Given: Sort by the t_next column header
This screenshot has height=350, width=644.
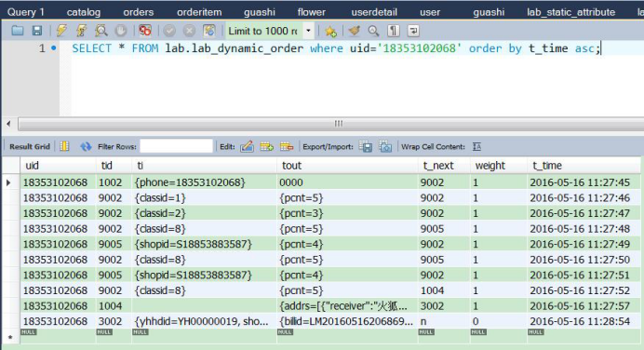Looking at the screenshot, I should pos(445,166).
